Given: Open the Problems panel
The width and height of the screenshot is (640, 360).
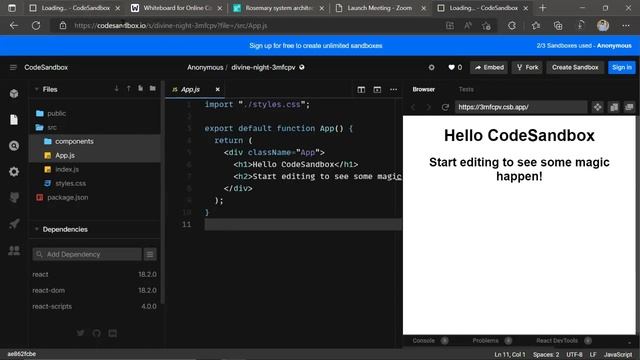Looking at the screenshot, I should pyautogui.click(x=485, y=340).
